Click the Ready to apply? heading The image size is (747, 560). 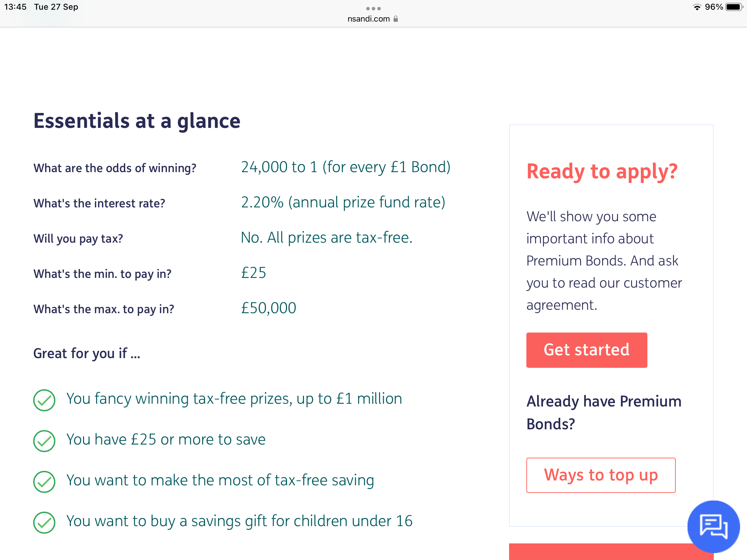[x=602, y=171]
